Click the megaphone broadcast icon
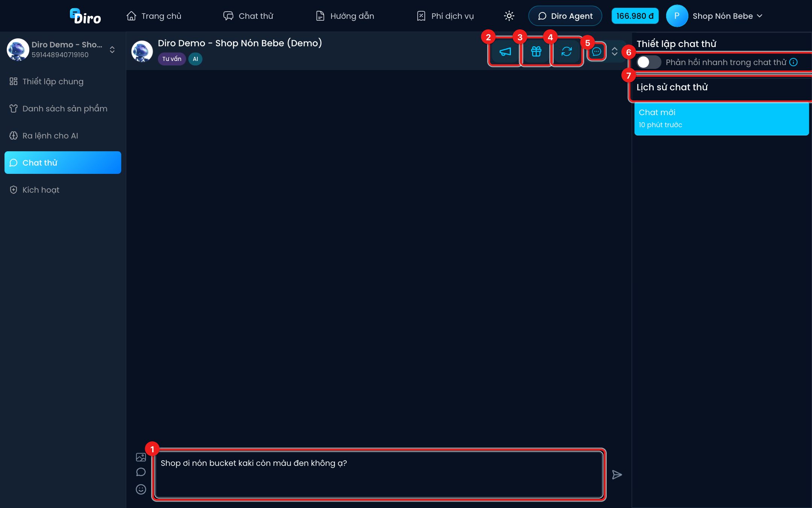The image size is (812, 508). (x=505, y=52)
